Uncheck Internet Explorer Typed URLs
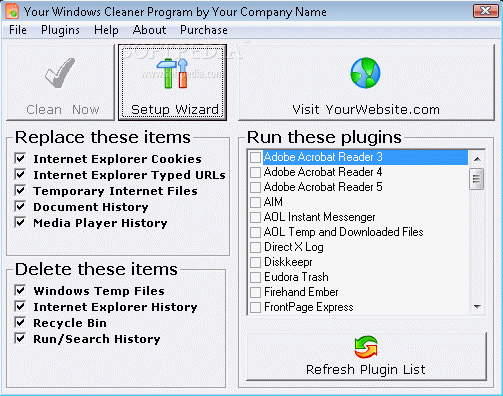Viewport: 503px width, 396px height. click(20, 174)
